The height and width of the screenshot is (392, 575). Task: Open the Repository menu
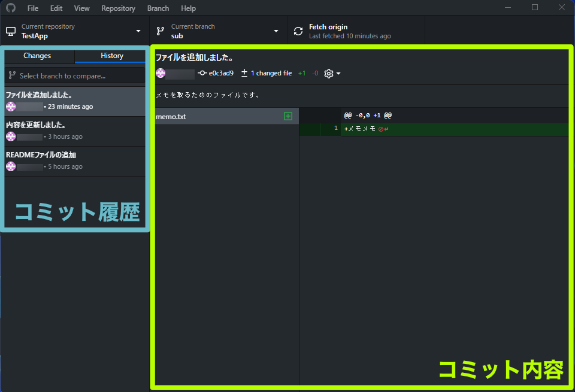point(118,8)
